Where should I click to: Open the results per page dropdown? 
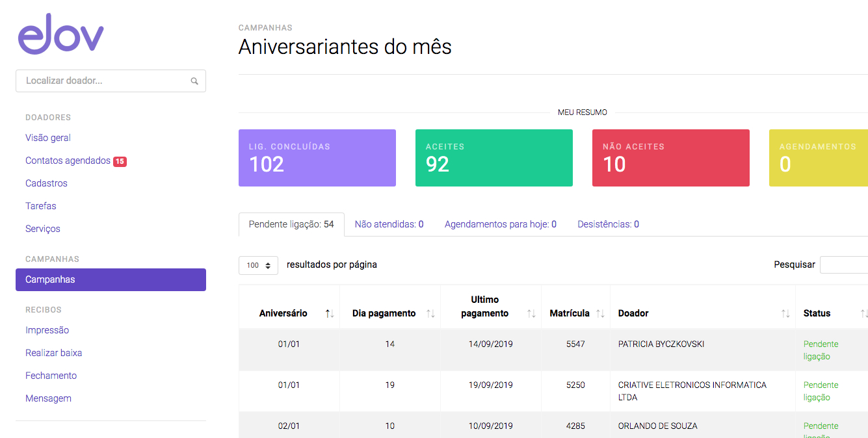point(258,265)
